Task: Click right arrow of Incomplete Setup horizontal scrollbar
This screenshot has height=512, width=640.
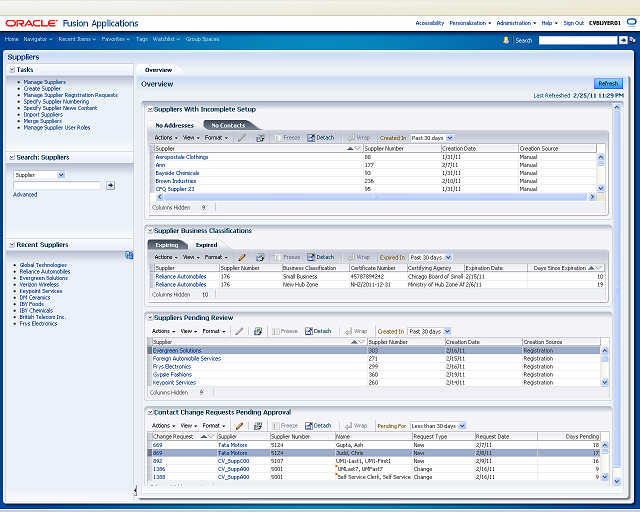Action: pyautogui.click(x=592, y=197)
